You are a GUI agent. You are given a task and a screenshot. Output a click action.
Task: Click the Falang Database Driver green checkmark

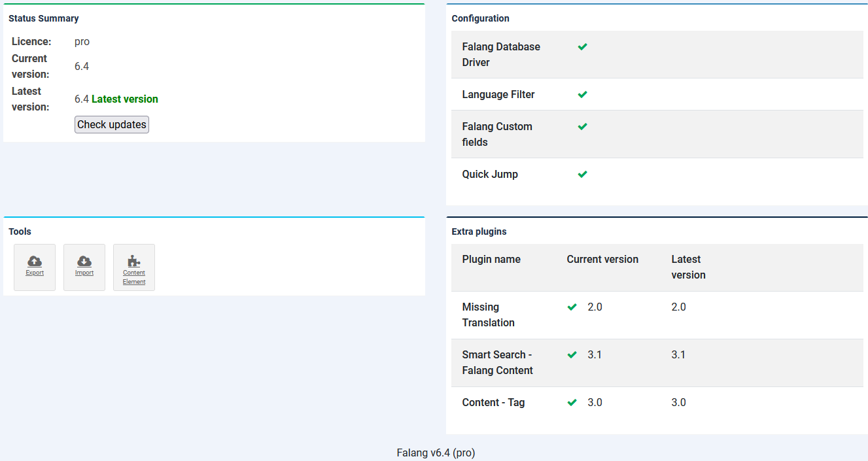pos(582,47)
